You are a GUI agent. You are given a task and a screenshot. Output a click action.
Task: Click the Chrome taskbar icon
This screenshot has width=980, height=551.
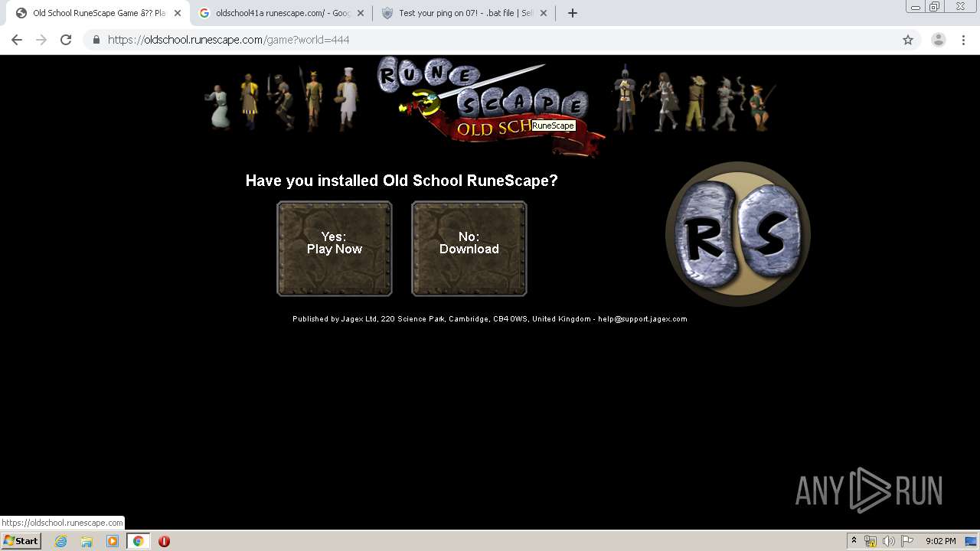138,541
